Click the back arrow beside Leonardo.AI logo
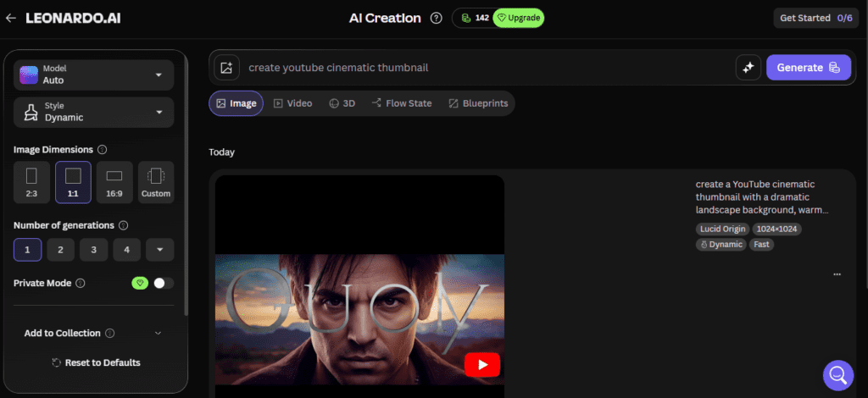 pos(10,19)
